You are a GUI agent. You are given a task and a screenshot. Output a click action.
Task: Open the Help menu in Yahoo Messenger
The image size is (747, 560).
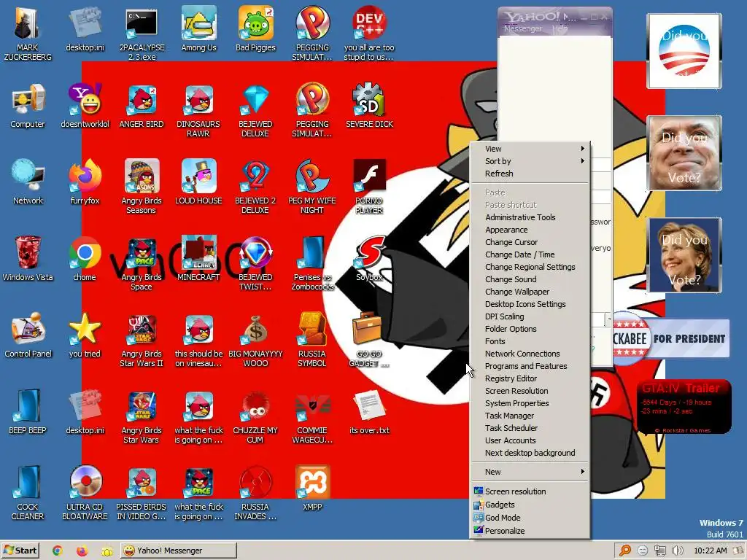(560, 28)
